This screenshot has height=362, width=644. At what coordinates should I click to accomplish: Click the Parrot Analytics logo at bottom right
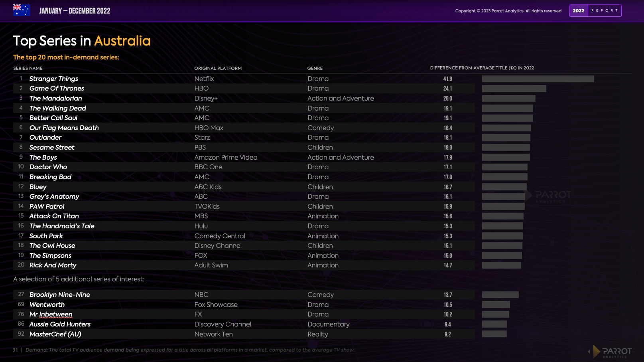[610, 351]
